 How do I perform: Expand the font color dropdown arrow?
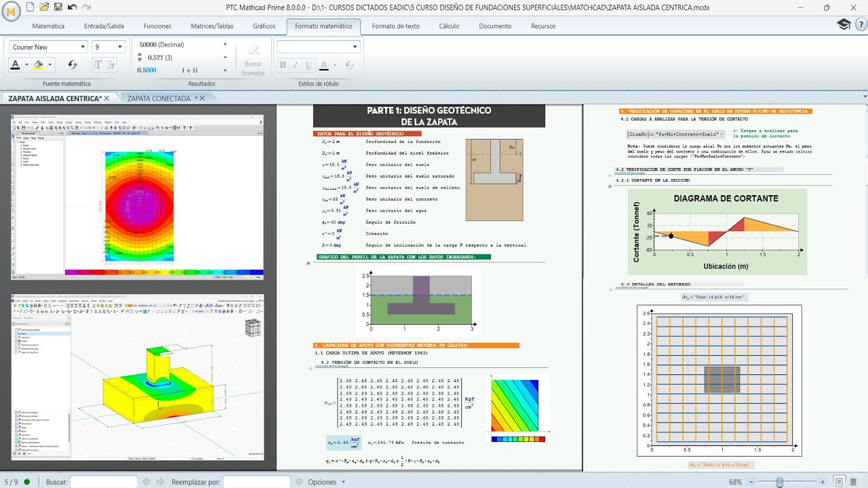click(x=26, y=65)
